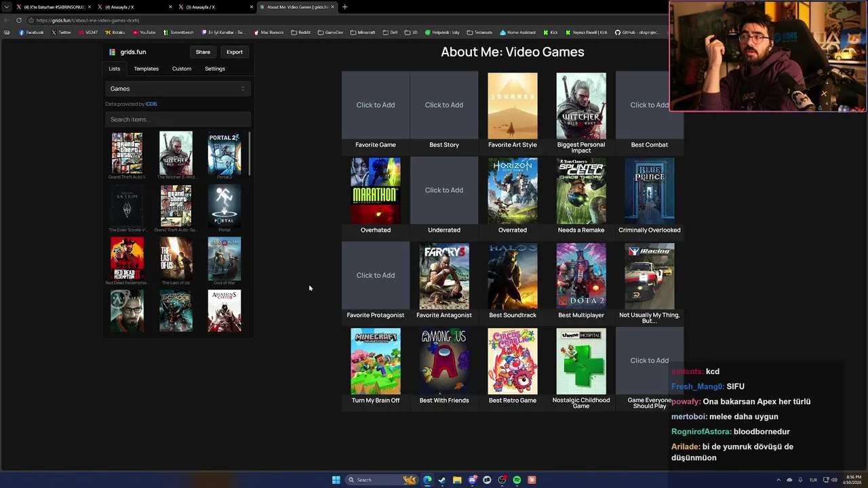Click the Dota 2 Best Multiplayer cover
This screenshot has width=868, height=488.
[581, 277]
